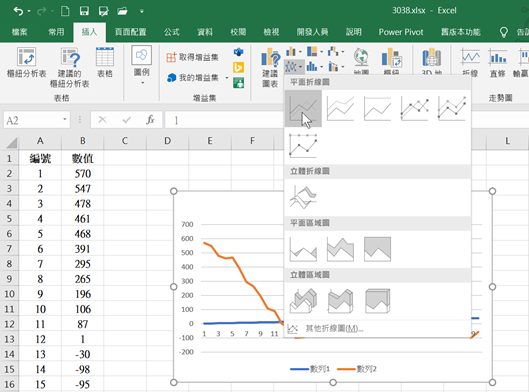Image resolution: width=529 pixels, height=392 pixels.
Task: Click the Open folder icon in quick access
Action: pyautogui.click(x=122, y=11)
